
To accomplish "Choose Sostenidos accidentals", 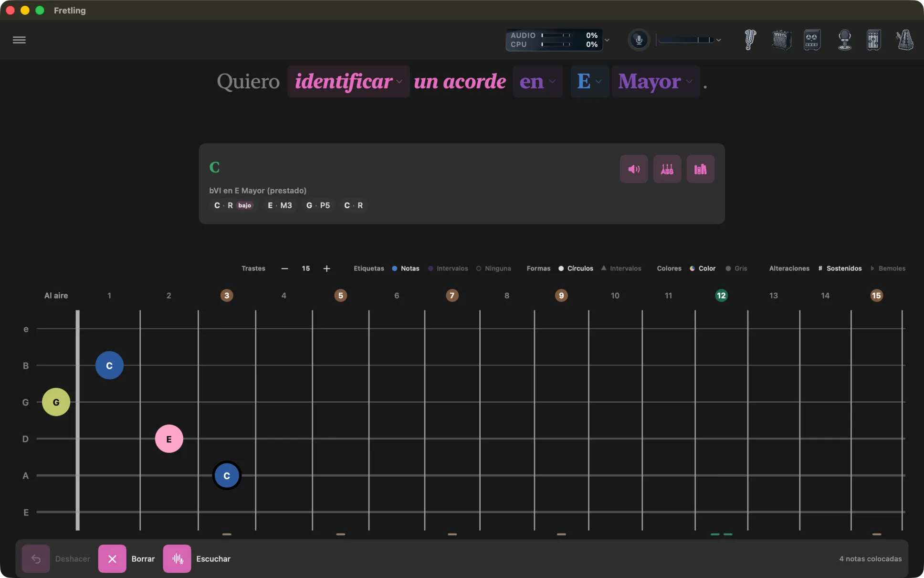I will pos(840,268).
